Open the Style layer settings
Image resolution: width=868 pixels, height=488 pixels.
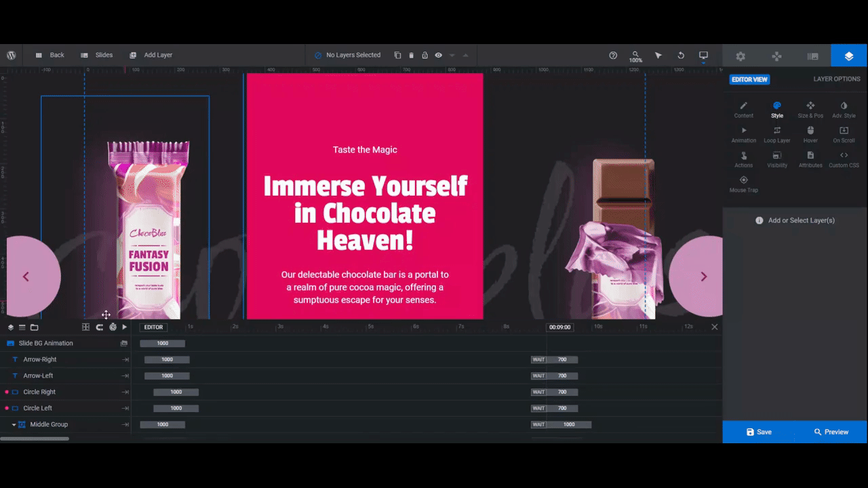click(x=777, y=110)
